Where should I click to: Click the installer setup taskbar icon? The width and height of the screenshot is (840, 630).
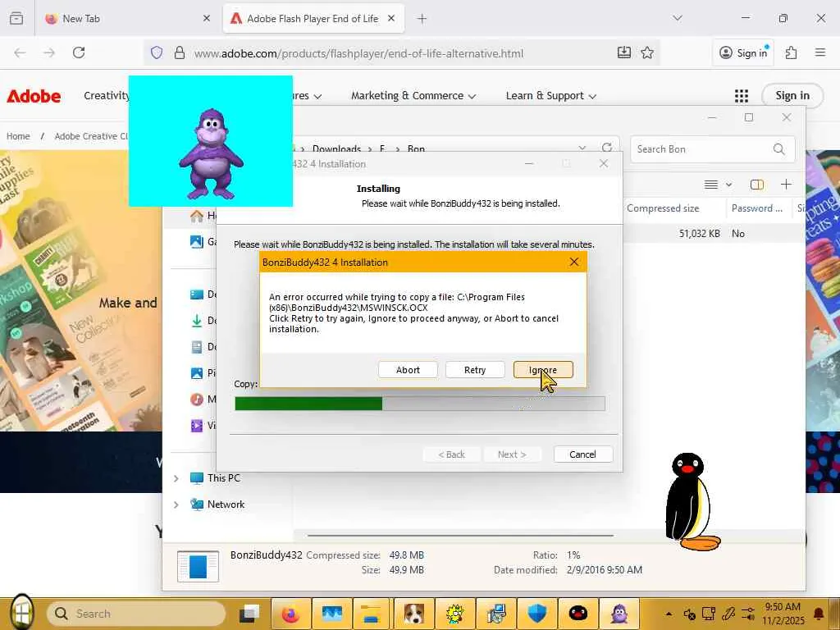(x=496, y=614)
